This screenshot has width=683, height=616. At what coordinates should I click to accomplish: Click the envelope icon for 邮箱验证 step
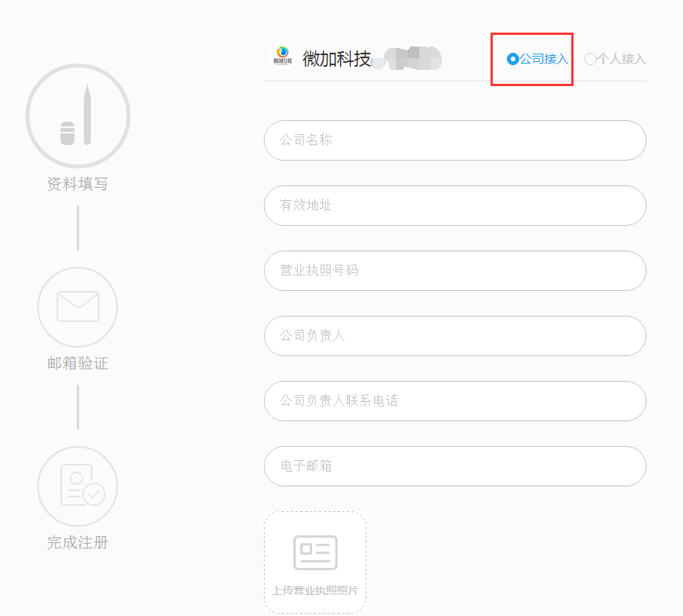[x=78, y=306]
